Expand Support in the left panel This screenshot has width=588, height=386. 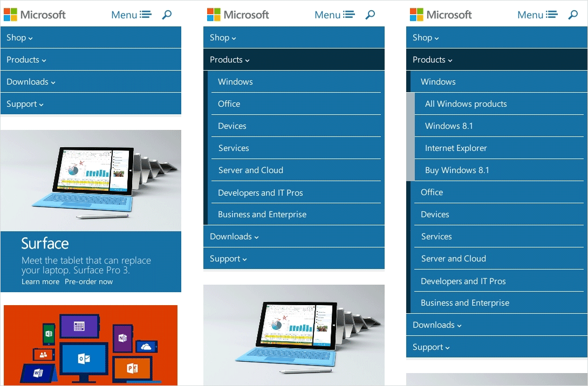click(x=91, y=104)
